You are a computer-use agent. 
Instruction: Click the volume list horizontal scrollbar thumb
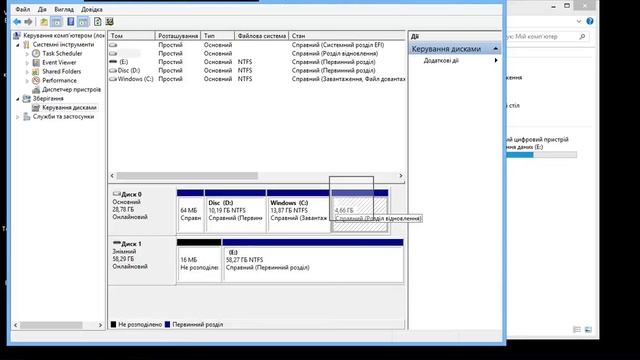tap(187, 176)
